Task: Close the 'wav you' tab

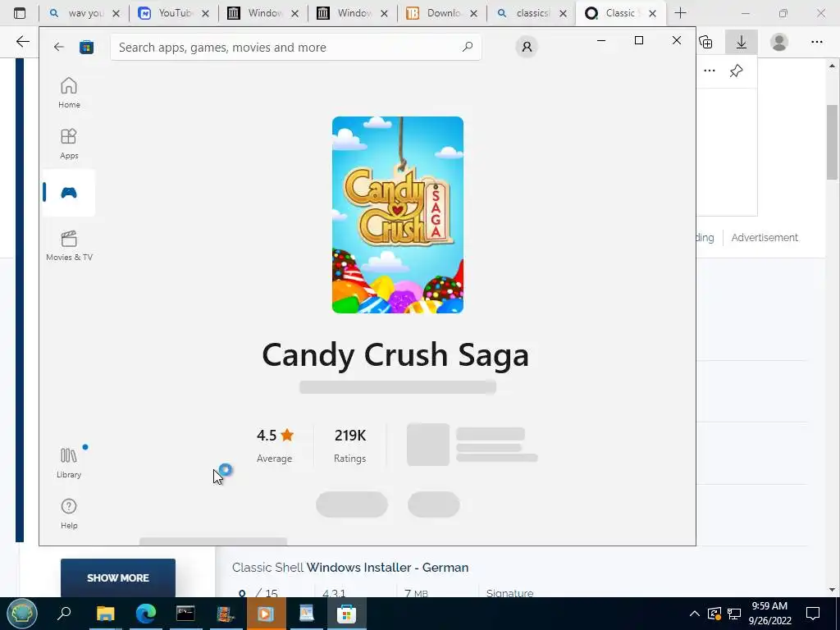Action: coord(116,14)
